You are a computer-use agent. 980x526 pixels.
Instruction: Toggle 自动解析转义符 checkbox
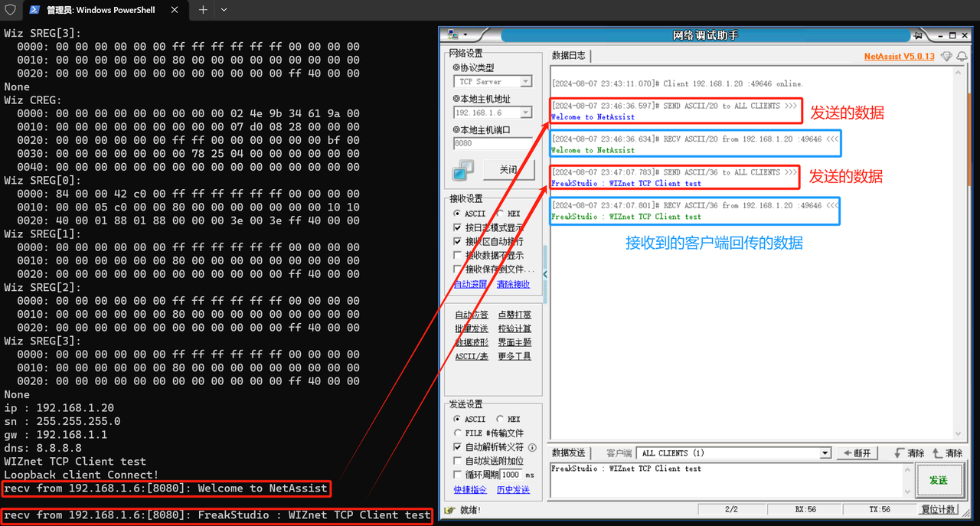click(x=458, y=447)
